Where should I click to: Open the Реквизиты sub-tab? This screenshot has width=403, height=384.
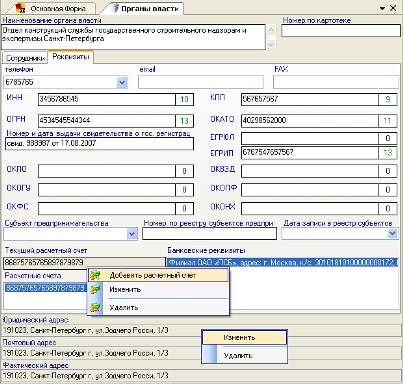[x=71, y=57]
